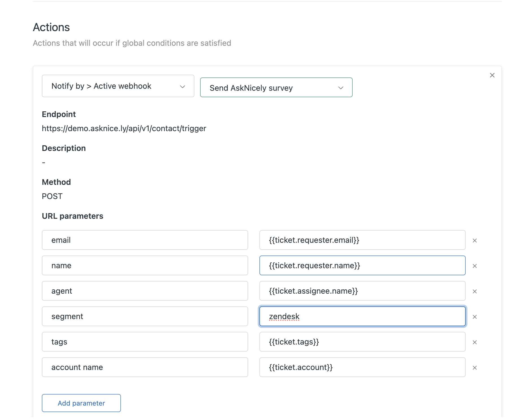Viewport: 529px width, 420px height.
Task: Open the Send AskNicely survey dropdown
Action: pos(276,88)
